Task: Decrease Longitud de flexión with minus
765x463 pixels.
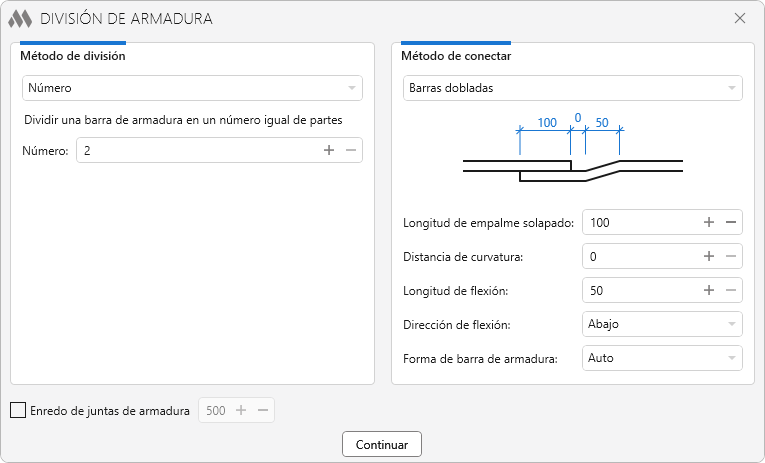Action: point(730,290)
